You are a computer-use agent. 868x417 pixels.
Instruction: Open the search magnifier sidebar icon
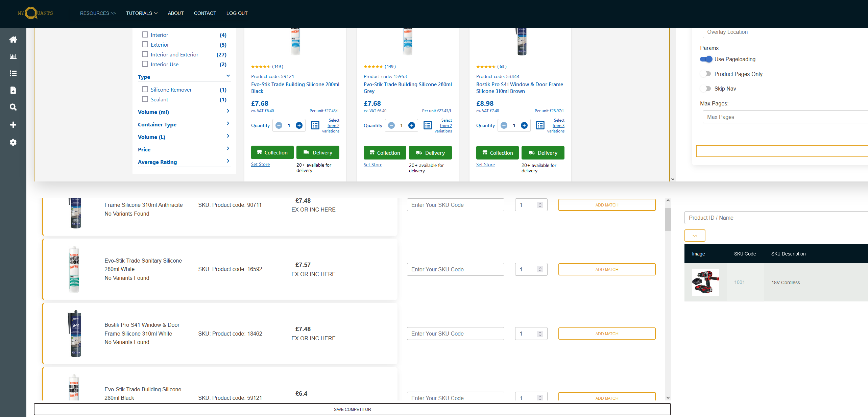[13, 107]
